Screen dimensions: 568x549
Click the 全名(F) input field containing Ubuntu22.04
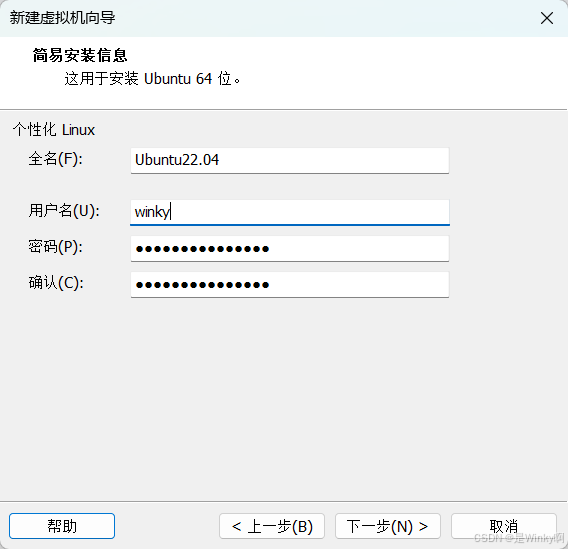[290, 160]
